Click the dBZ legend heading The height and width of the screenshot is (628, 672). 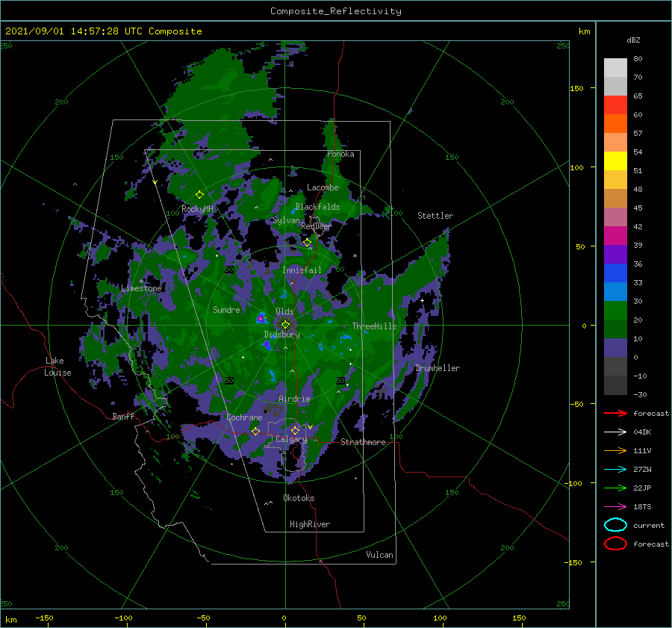[x=633, y=40]
